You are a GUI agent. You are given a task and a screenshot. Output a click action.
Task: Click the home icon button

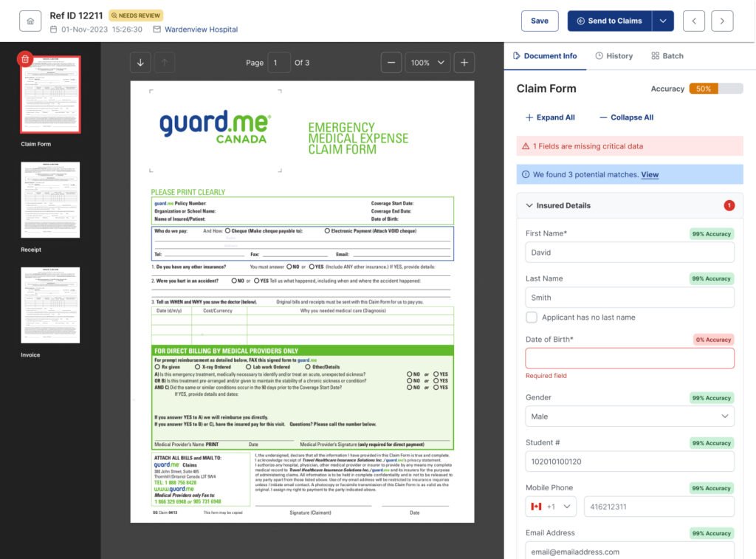click(x=30, y=21)
